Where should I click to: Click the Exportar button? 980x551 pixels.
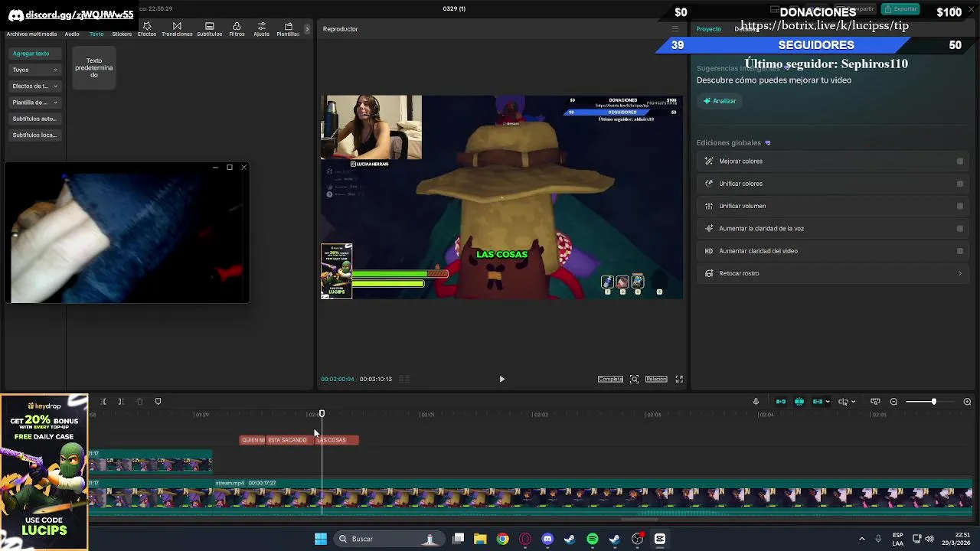pyautogui.click(x=900, y=9)
